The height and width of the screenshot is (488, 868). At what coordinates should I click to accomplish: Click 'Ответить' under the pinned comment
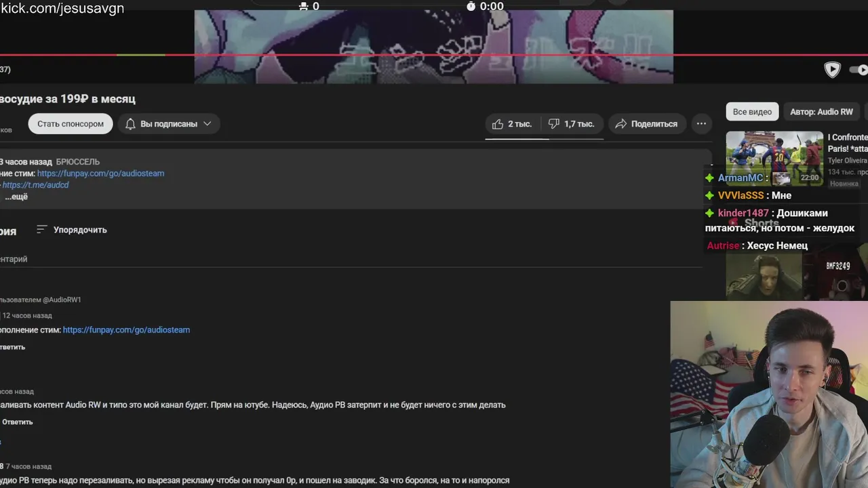(x=13, y=347)
